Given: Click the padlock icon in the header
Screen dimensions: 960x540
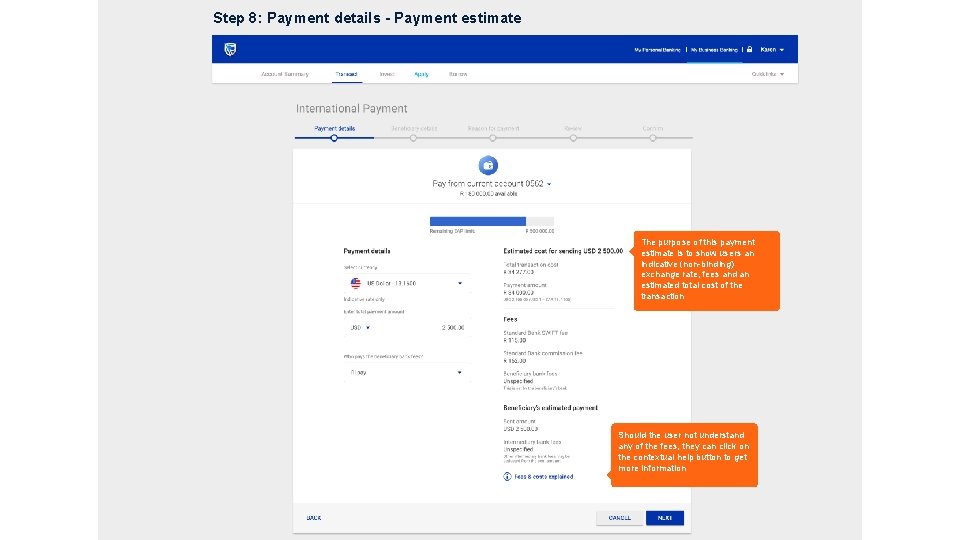Looking at the screenshot, I should click(749, 49).
